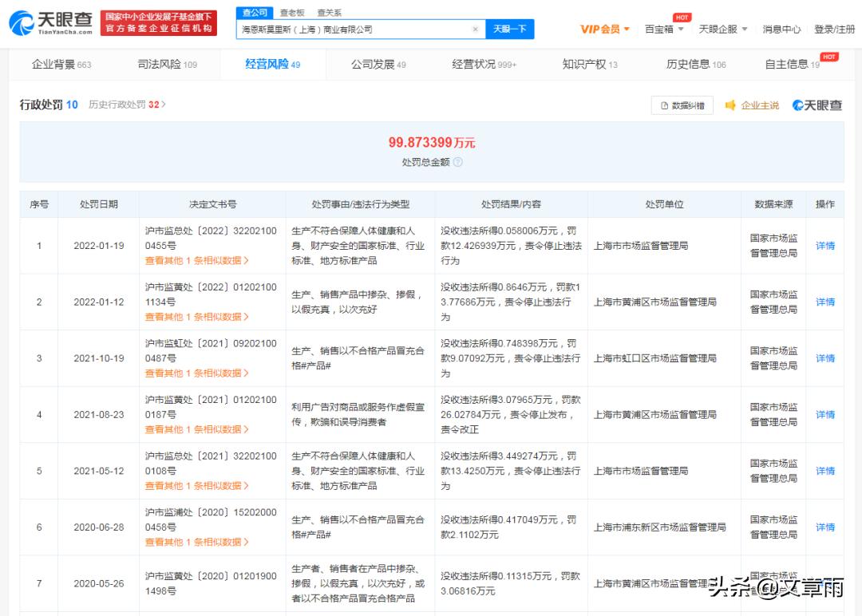Click the HOT badge above 百宝箱
862x616 pixels.
682,16
